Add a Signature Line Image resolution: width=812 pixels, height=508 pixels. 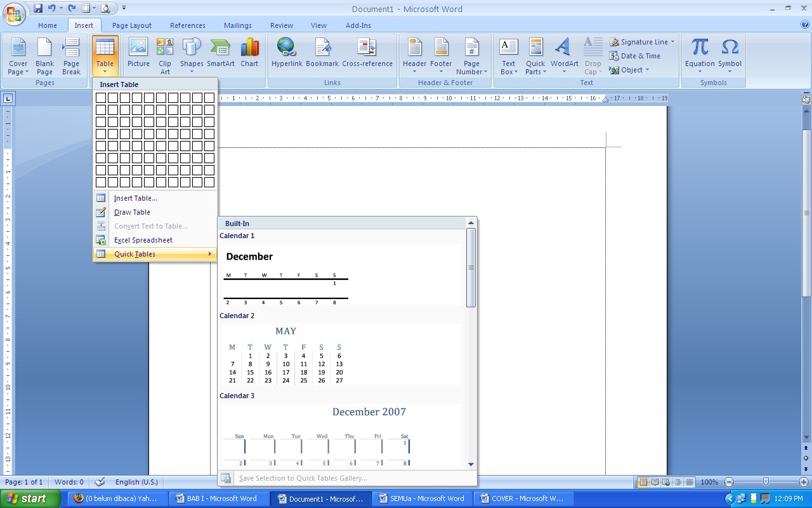pos(642,41)
